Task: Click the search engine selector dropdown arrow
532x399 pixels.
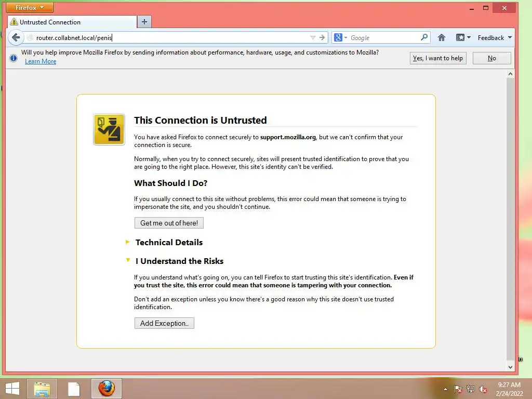Action: click(x=345, y=37)
